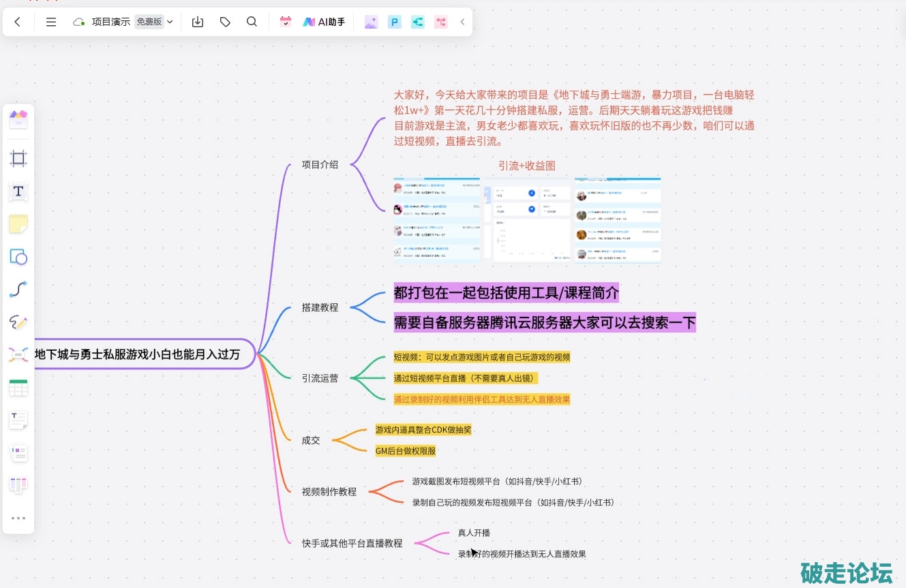
Task: Open the tag icon in toolbar
Action: [225, 22]
